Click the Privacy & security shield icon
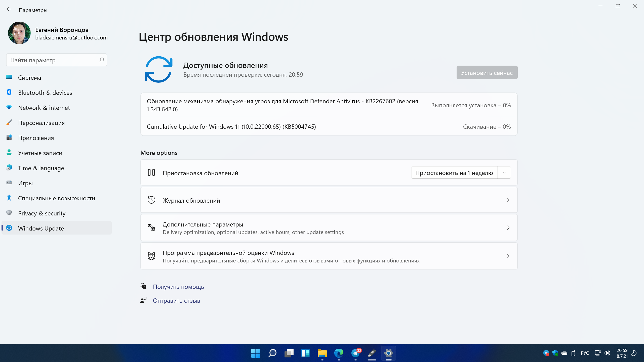 tap(9, 213)
